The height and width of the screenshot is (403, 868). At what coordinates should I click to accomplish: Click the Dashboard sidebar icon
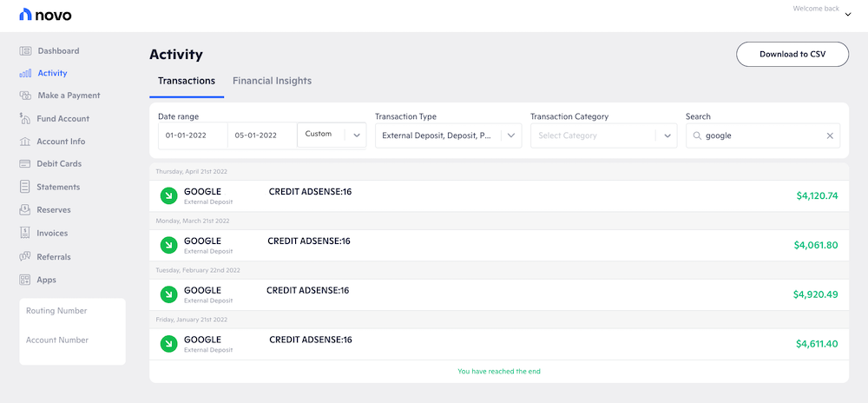click(x=25, y=51)
